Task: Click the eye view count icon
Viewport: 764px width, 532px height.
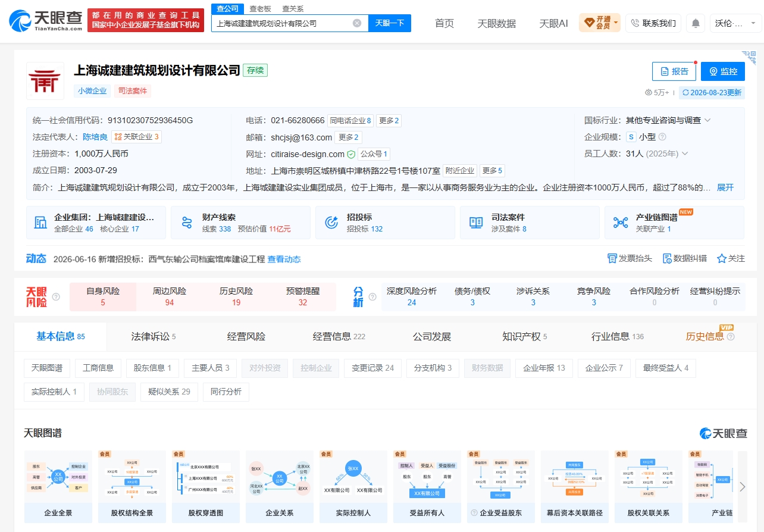Action: point(649,92)
